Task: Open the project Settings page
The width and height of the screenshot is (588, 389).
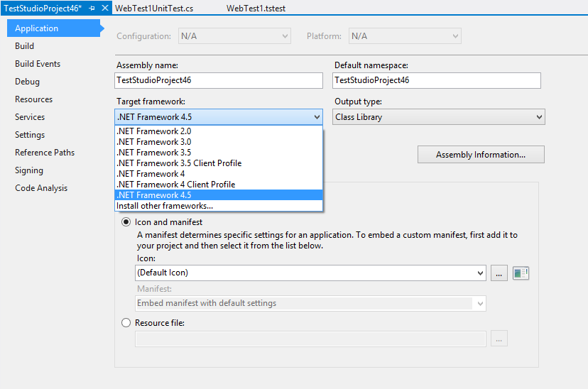Action: point(30,135)
